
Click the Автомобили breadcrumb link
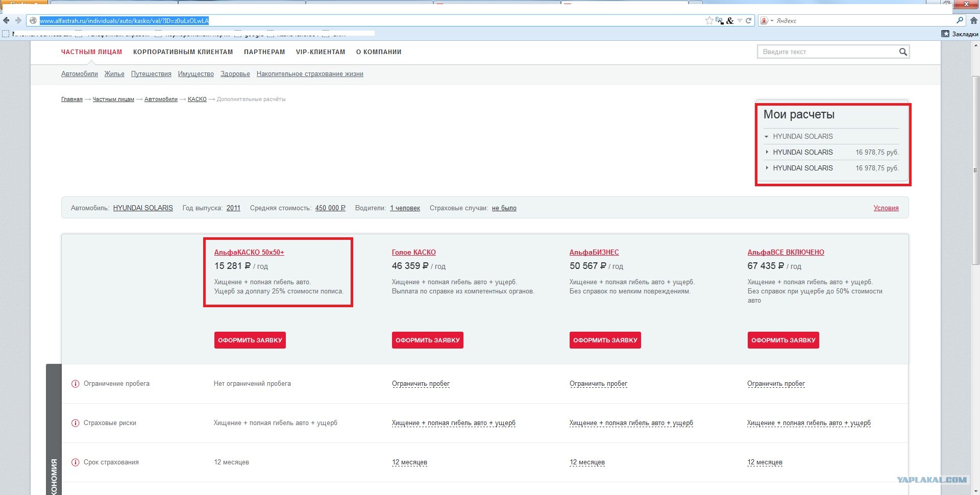point(161,100)
